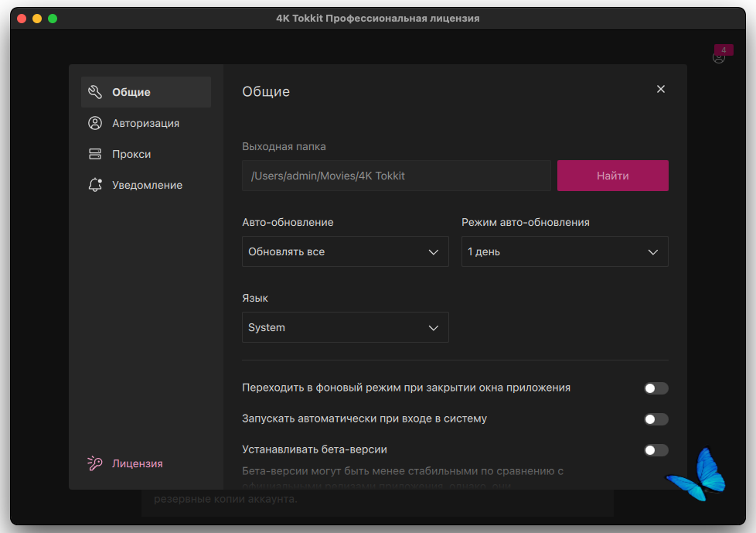Click the output folder path field
756x533 pixels.
(x=396, y=176)
